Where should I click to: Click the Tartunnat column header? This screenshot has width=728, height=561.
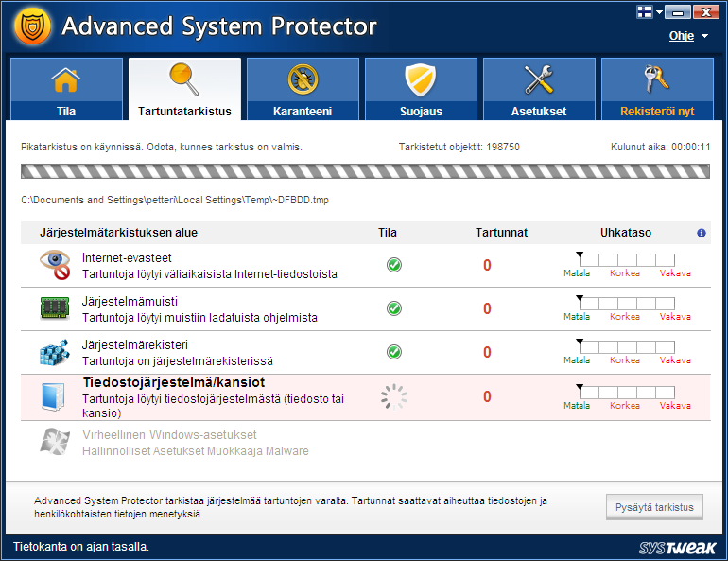(x=501, y=233)
